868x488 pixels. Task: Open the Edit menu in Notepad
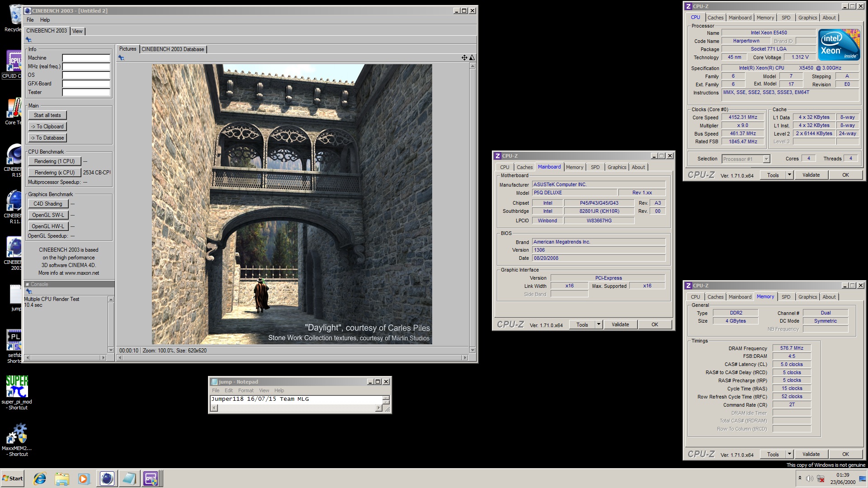click(229, 390)
